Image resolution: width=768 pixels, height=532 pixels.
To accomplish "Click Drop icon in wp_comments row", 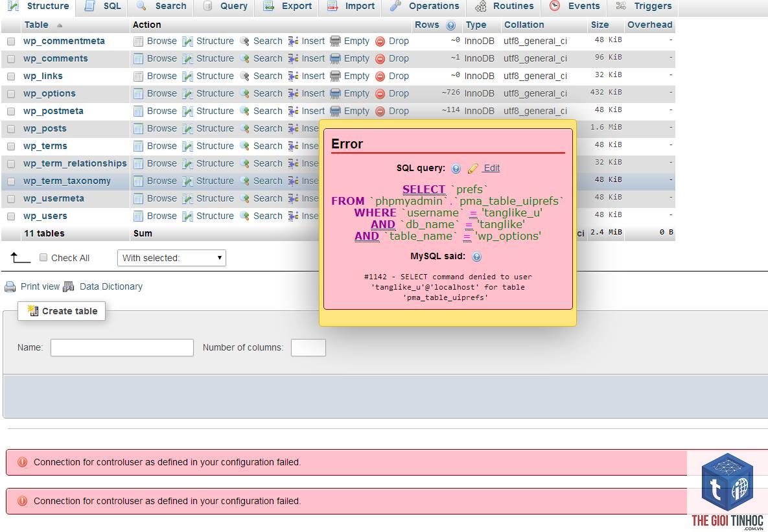I will point(380,59).
